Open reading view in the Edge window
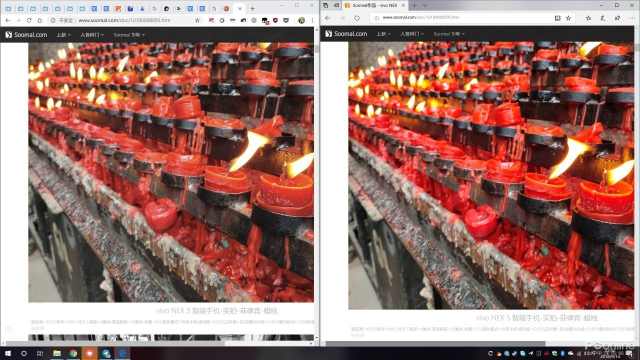Image resolution: width=640 pixels, height=360 pixels. (558, 18)
